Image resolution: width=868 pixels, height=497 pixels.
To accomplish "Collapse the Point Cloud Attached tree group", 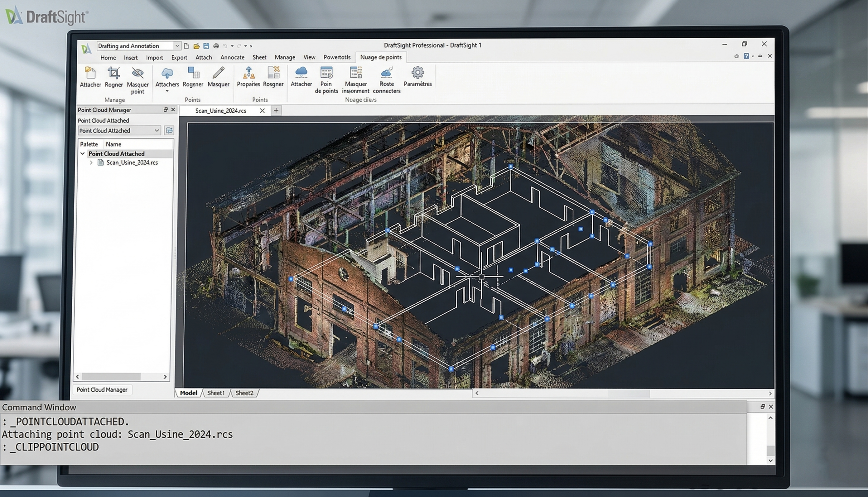I will click(x=82, y=154).
